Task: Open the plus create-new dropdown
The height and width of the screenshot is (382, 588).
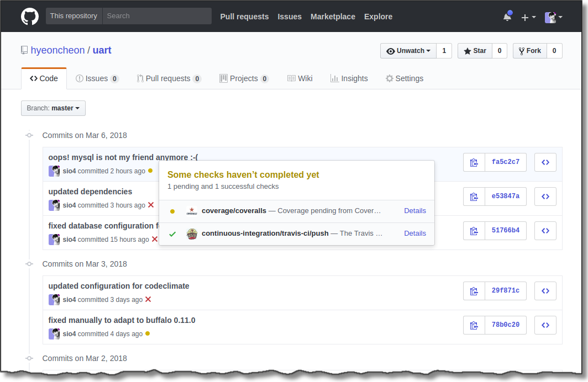Action: [x=528, y=17]
